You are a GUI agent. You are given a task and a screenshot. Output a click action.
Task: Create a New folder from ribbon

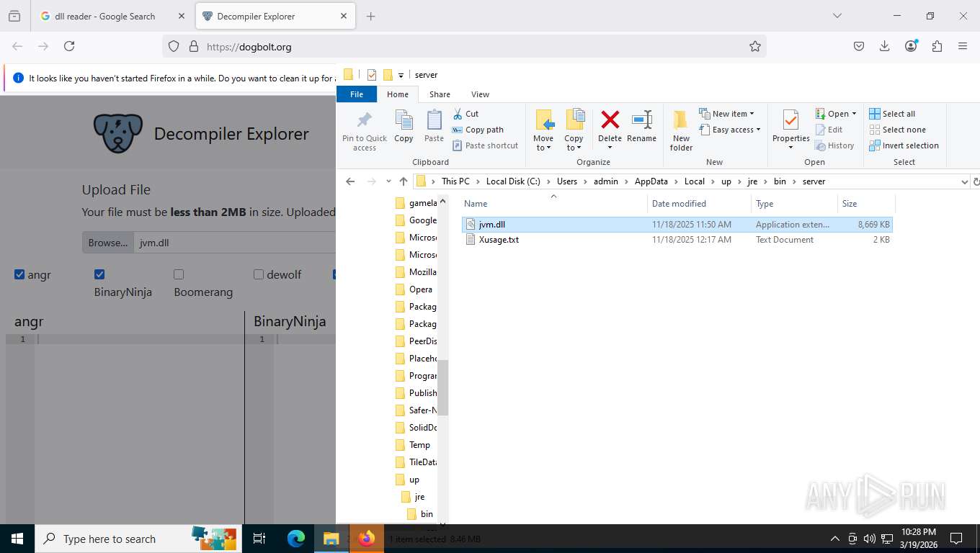click(681, 130)
